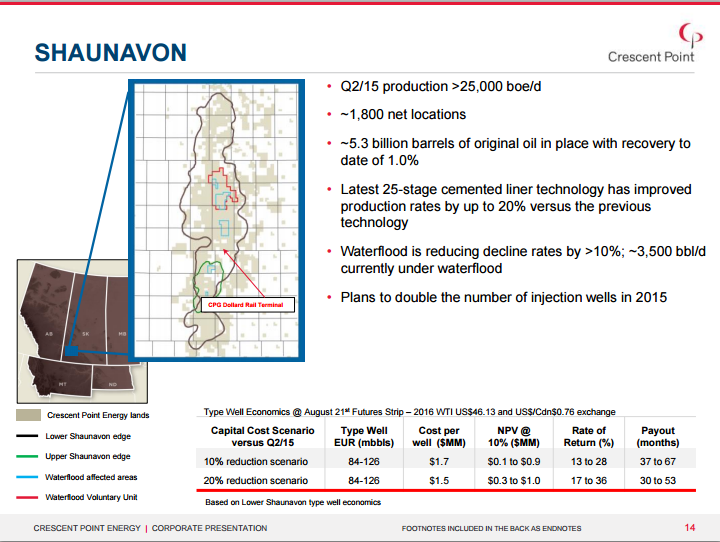Click the blue square on the overview map
This screenshot has height=542, width=720.
[x=70, y=351]
